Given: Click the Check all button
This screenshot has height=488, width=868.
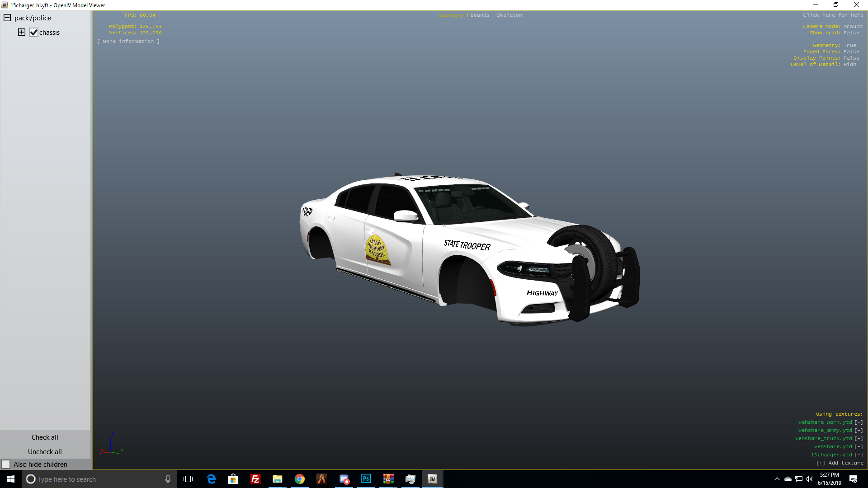Looking at the screenshot, I should point(45,437).
